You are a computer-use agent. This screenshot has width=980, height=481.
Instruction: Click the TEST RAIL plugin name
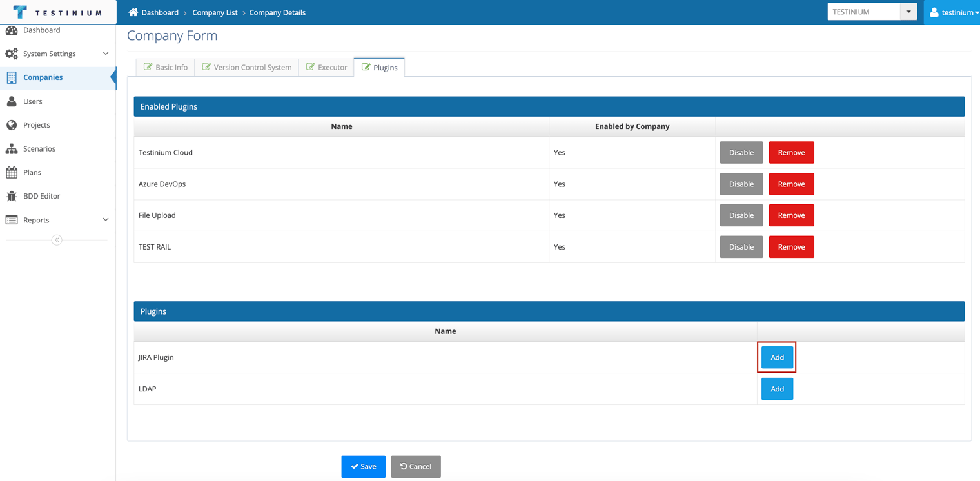click(155, 247)
